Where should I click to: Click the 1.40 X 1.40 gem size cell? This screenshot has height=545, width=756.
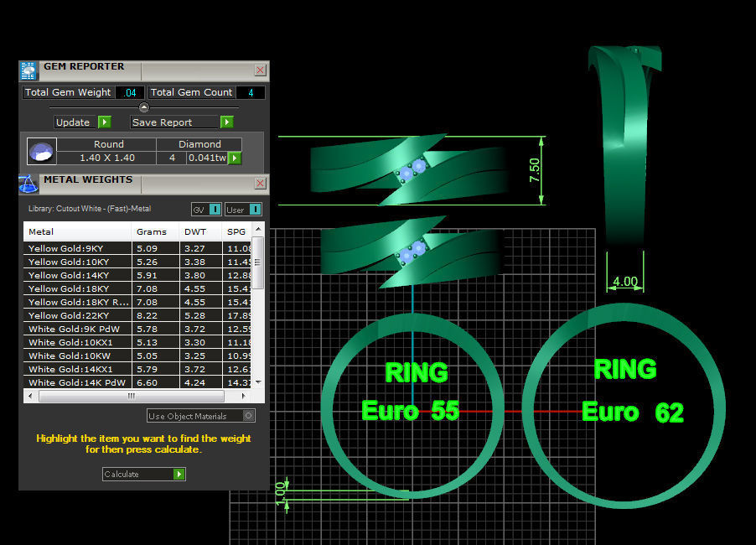[x=107, y=158]
